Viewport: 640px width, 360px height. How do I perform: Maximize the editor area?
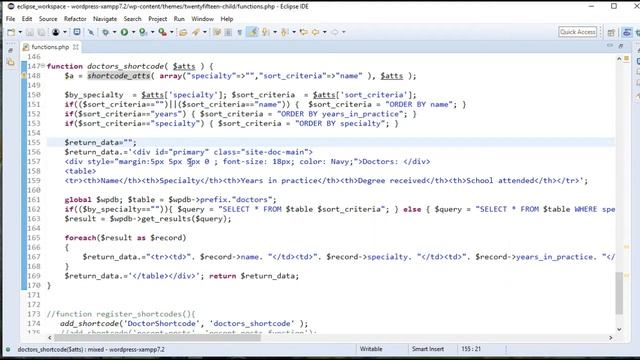point(621,46)
